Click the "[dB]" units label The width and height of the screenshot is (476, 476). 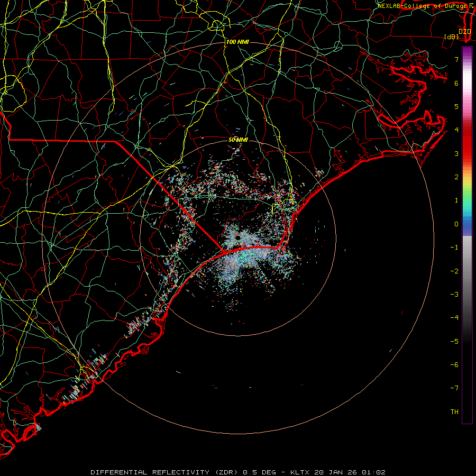click(x=451, y=37)
